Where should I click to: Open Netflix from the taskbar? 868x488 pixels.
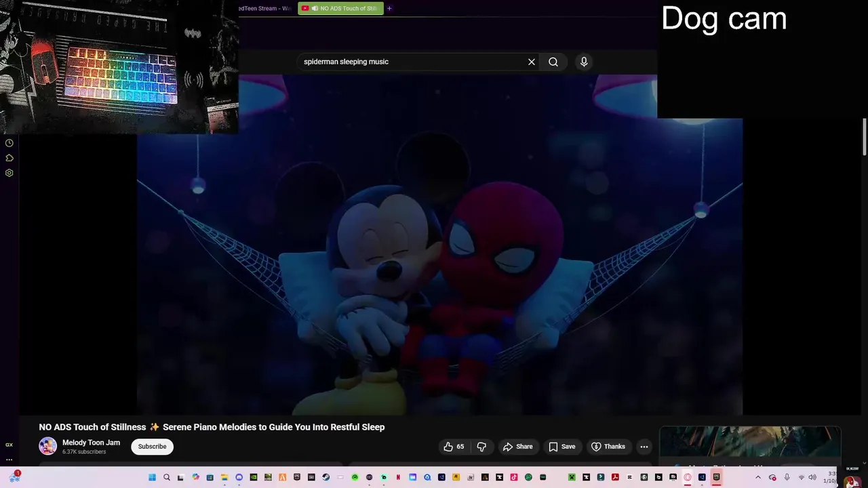click(398, 477)
